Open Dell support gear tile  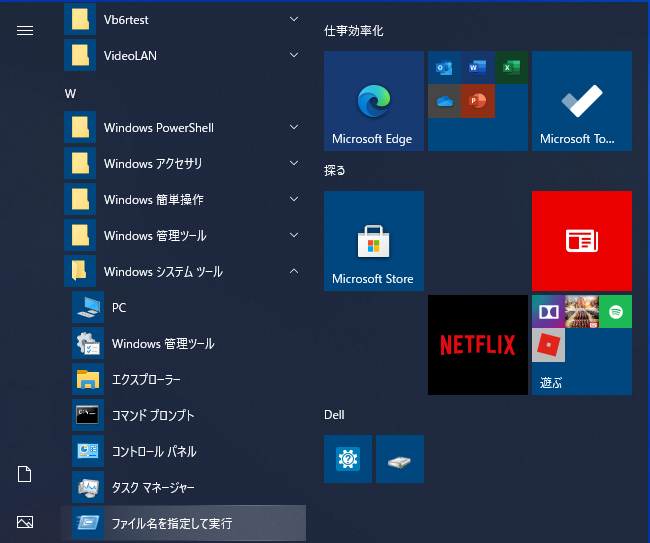(x=348, y=459)
